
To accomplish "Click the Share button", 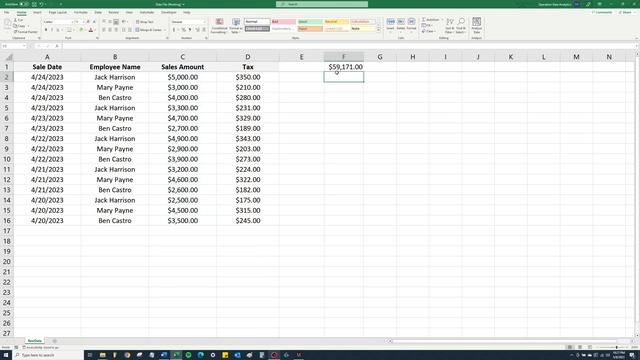I will pyautogui.click(x=627, y=13).
